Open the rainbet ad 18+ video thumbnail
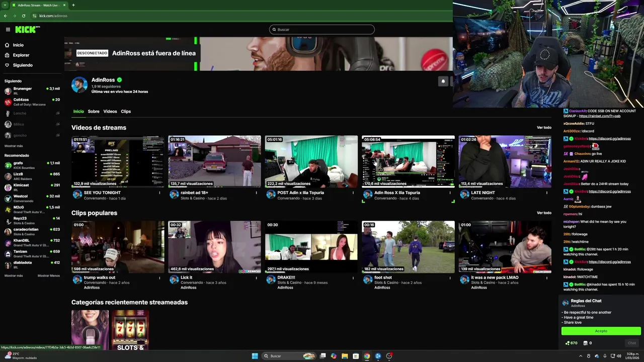This screenshot has height=362, width=644. pos(214,161)
